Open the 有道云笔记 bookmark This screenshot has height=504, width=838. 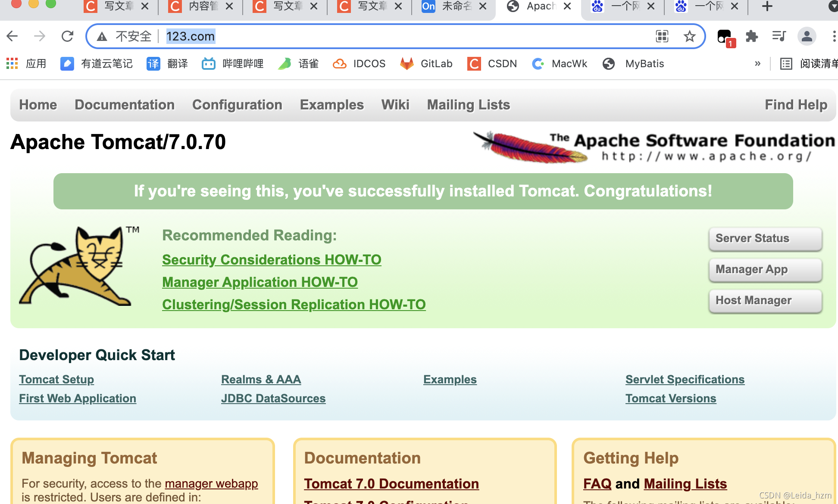pyautogui.click(x=97, y=64)
